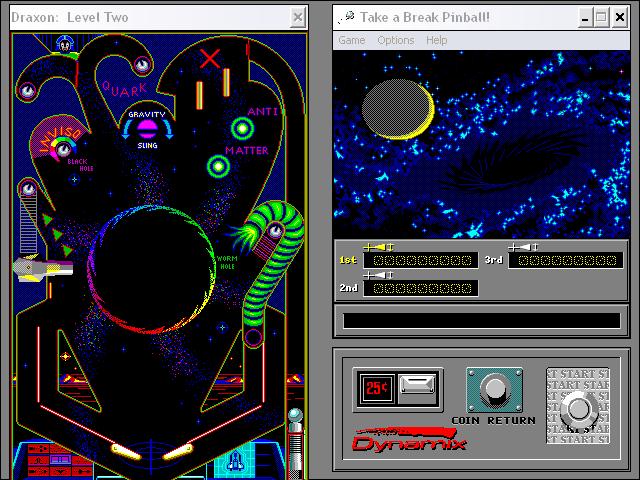Minimize the Take a Break Pinball window

tap(585, 18)
